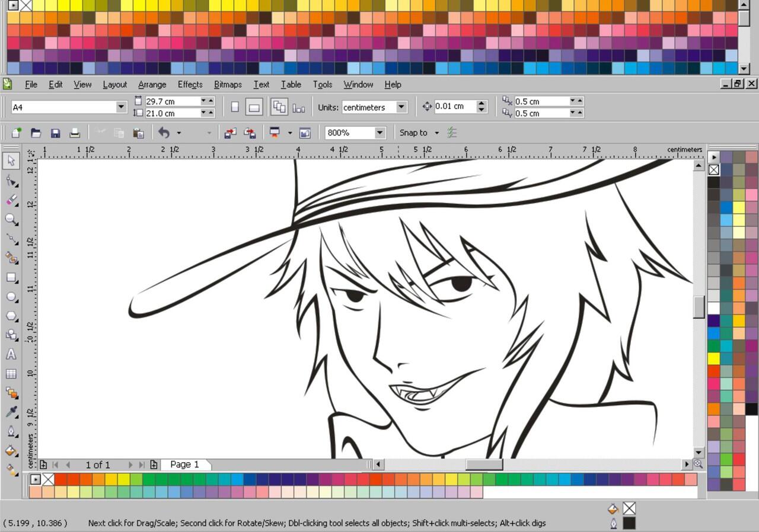The image size is (759, 532).
Task: Click the Open folder icon
Action: click(x=36, y=133)
